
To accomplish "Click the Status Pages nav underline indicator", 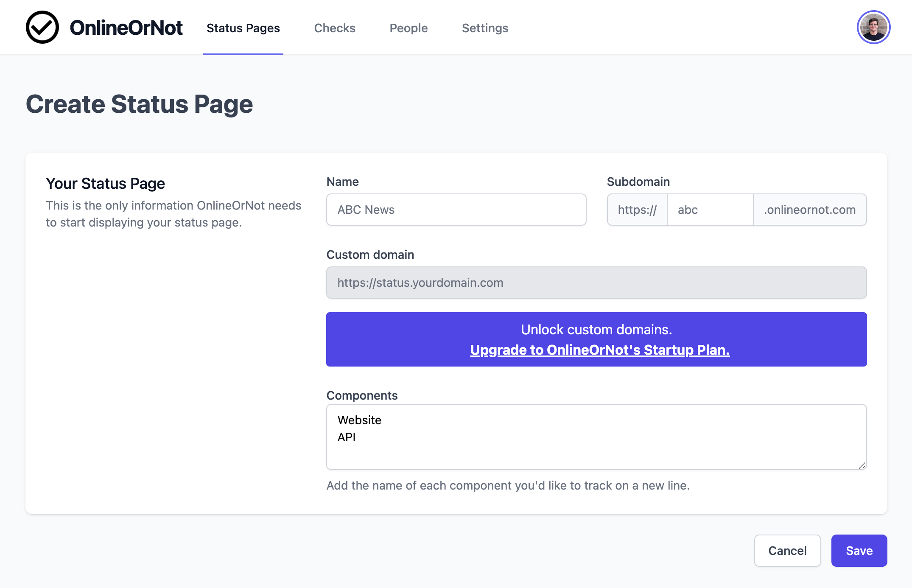I will (x=243, y=53).
